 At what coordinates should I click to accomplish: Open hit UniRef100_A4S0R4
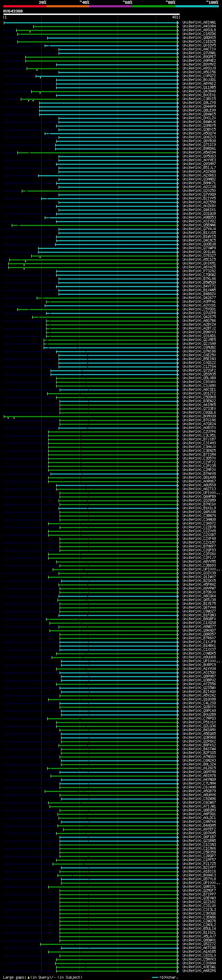point(199,26)
